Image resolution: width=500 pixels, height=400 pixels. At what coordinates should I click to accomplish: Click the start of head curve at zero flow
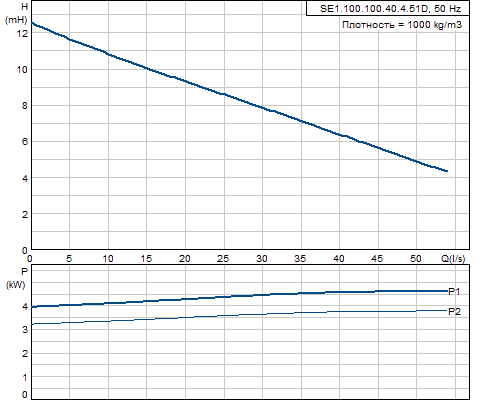tap(32, 23)
